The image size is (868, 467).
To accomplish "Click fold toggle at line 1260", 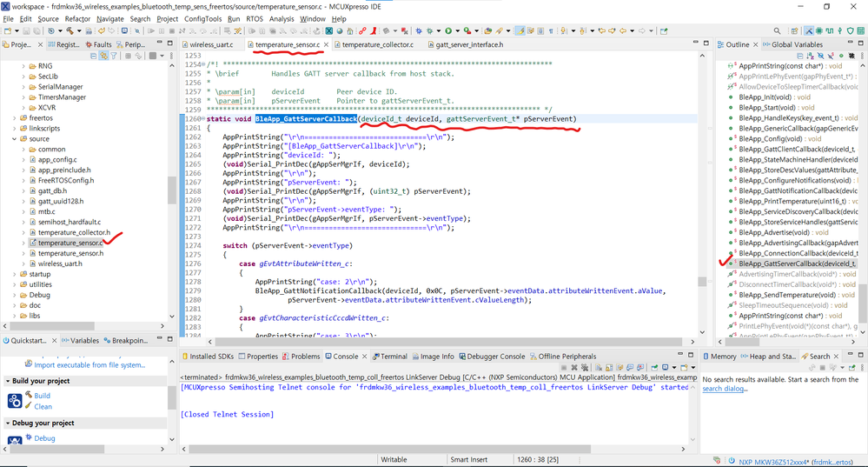I will pyautogui.click(x=203, y=118).
